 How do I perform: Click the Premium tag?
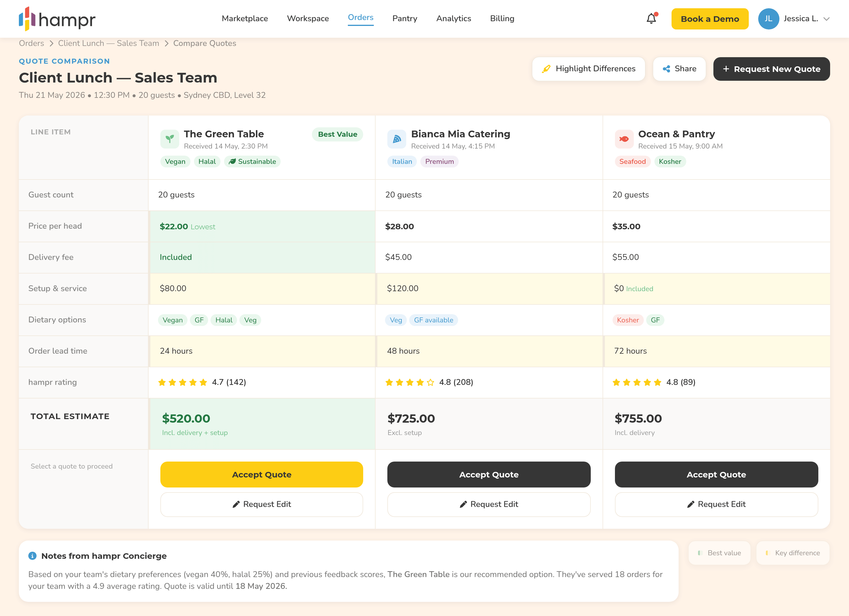pos(440,161)
